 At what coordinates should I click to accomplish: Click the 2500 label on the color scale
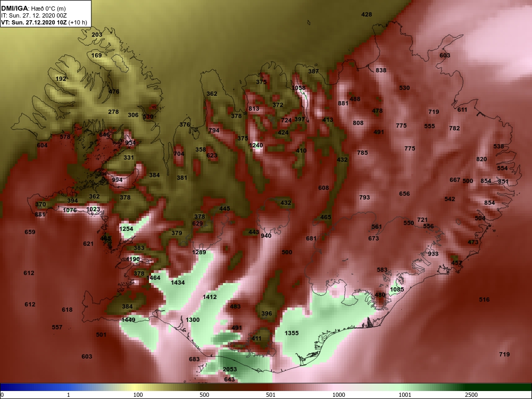point(471,395)
